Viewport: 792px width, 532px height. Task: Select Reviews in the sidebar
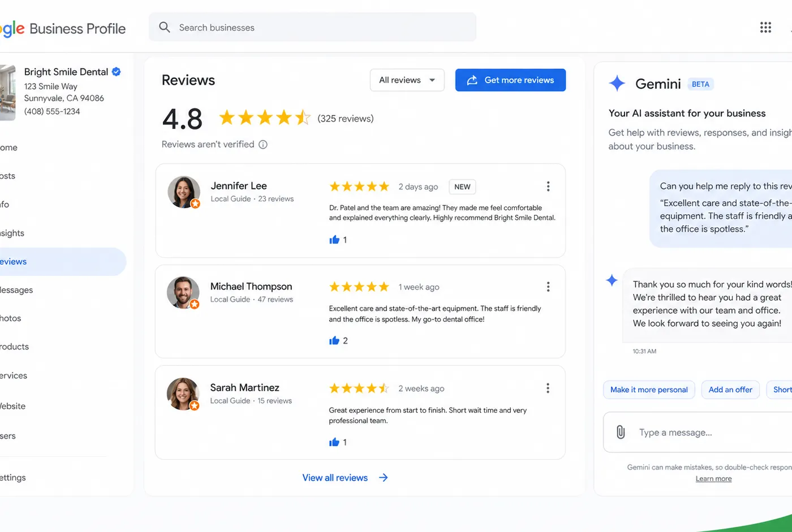(x=62, y=262)
